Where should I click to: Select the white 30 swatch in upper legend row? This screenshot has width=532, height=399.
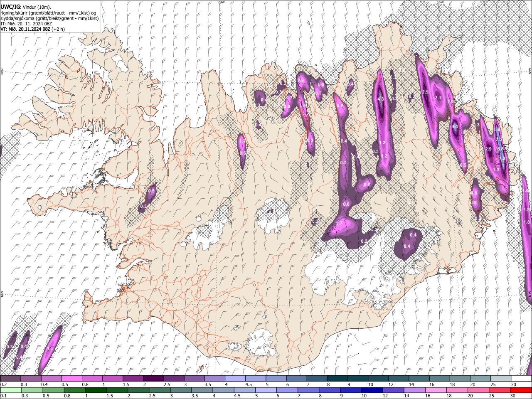pyautogui.click(x=521, y=378)
